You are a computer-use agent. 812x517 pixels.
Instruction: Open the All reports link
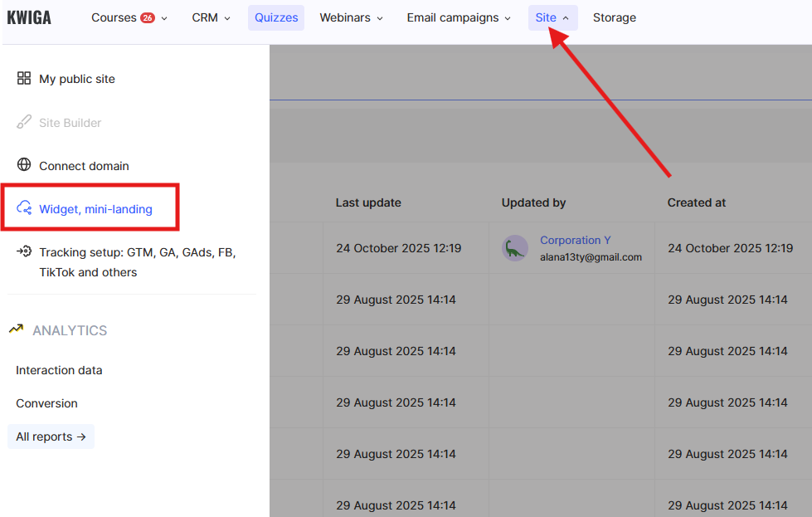[x=51, y=437]
